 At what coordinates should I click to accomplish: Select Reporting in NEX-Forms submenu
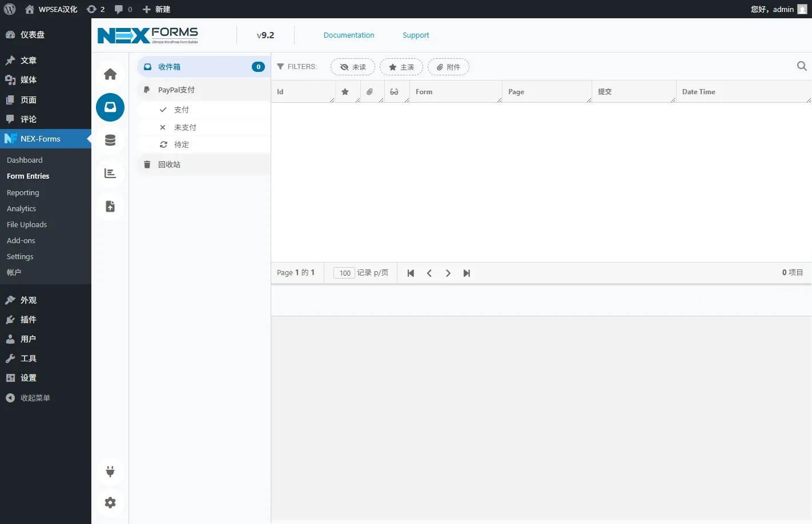(23, 193)
